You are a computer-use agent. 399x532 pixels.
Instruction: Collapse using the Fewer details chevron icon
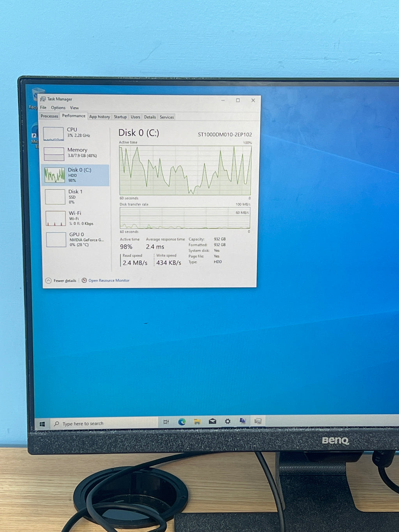pyautogui.click(x=48, y=281)
